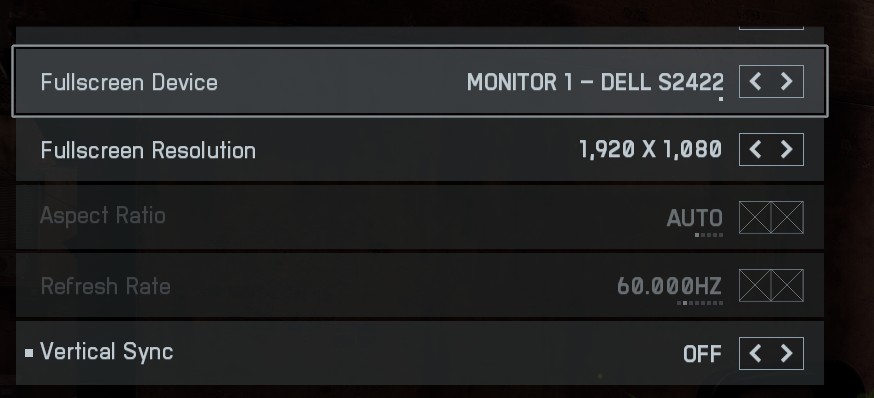Image resolution: width=874 pixels, height=398 pixels.
Task: Click the option indicator dots under 60.000HZ
Action: pos(700,303)
